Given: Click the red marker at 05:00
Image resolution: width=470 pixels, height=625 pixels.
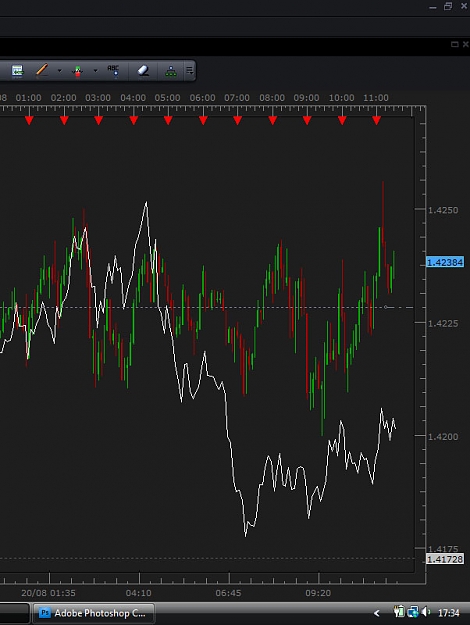Looking at the screenshot, I should click(x=168, y=120).
